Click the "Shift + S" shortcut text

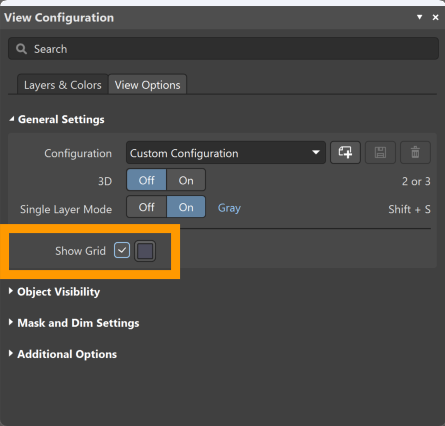point(409,209)
